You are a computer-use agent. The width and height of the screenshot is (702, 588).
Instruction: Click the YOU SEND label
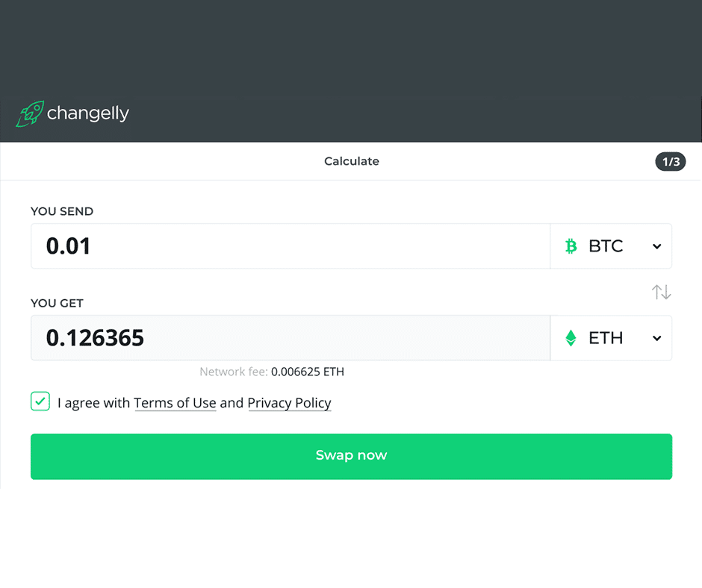click(62, 211)
